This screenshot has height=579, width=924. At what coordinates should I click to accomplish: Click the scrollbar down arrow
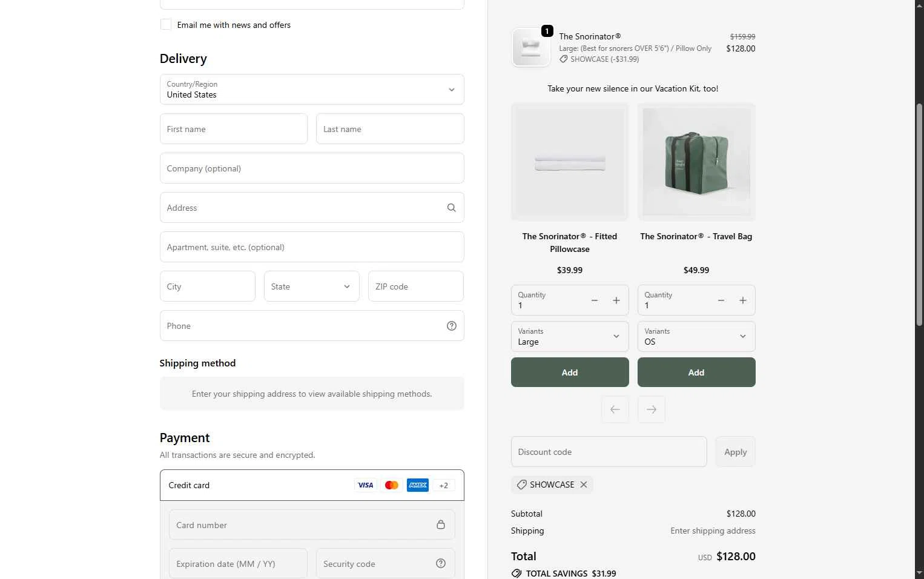919,572
